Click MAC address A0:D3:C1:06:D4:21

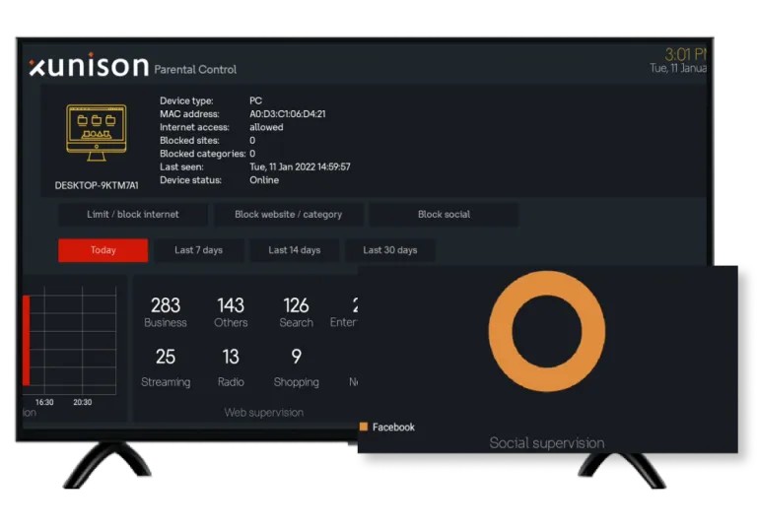[287, 114]
